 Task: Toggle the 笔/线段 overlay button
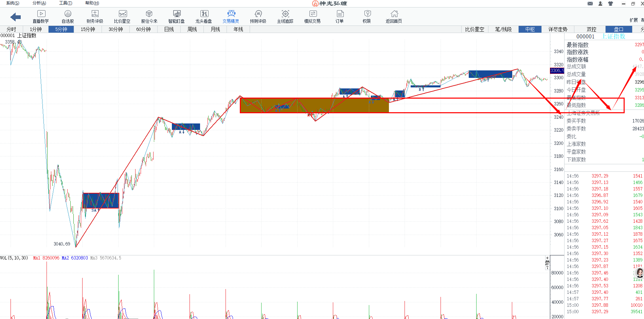pyautogui.click(x=503, y=29)
